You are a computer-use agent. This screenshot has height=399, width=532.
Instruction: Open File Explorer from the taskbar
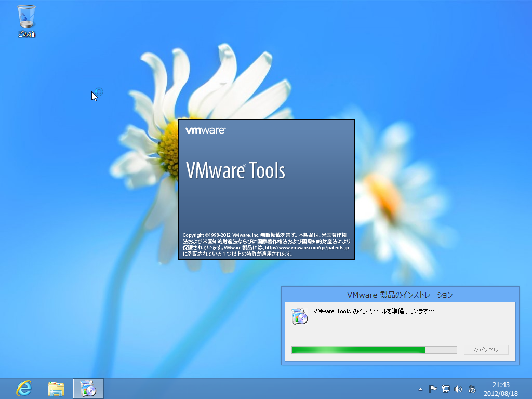[56, 389]
